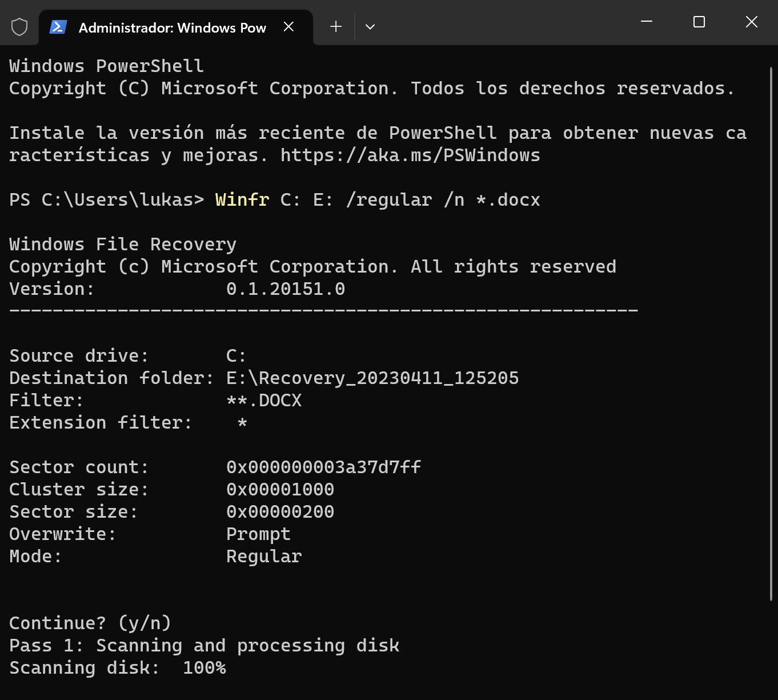Image resolution: width=778 pixels, height=700 pixels.
Task: Click the Mode value 'Regular'
Action: (264, 557)
